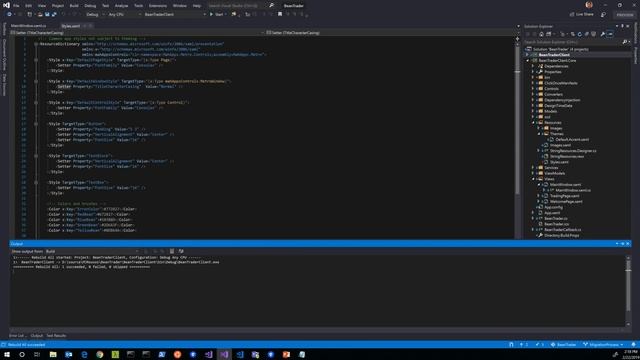Image resolution: width=640 pixels, height=360 pixels.
Task: Click the Start debugging button
Action: click(216, 14)
